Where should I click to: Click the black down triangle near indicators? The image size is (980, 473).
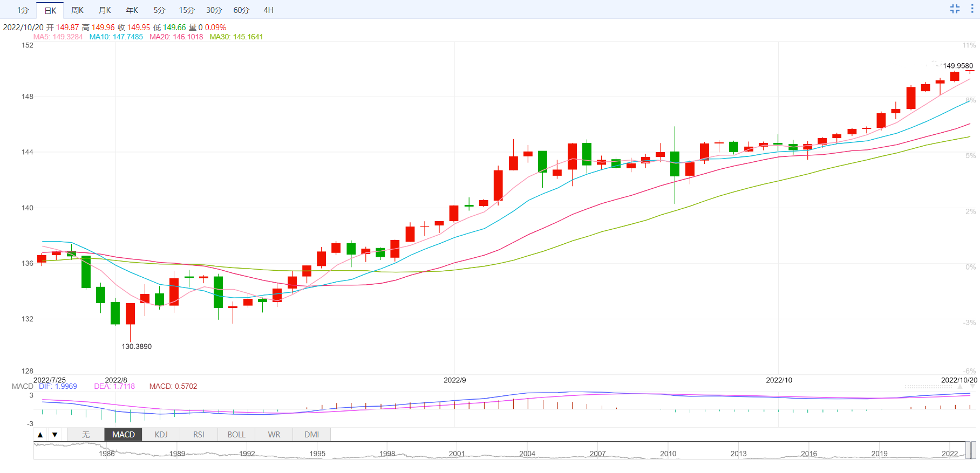click(x=55, y=435)
